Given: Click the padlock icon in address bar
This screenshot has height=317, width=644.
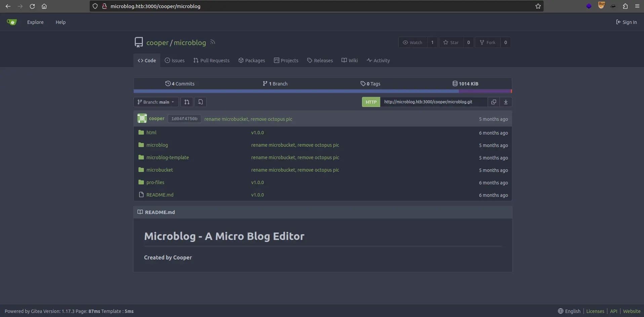Looking at the screenshot, I should click(105, 6).
